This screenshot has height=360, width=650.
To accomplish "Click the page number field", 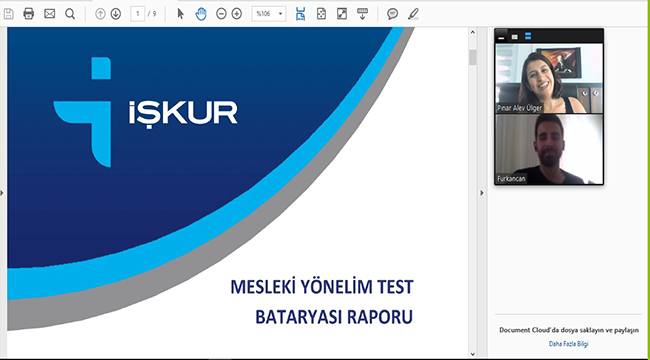I will [x=138, y=14].
